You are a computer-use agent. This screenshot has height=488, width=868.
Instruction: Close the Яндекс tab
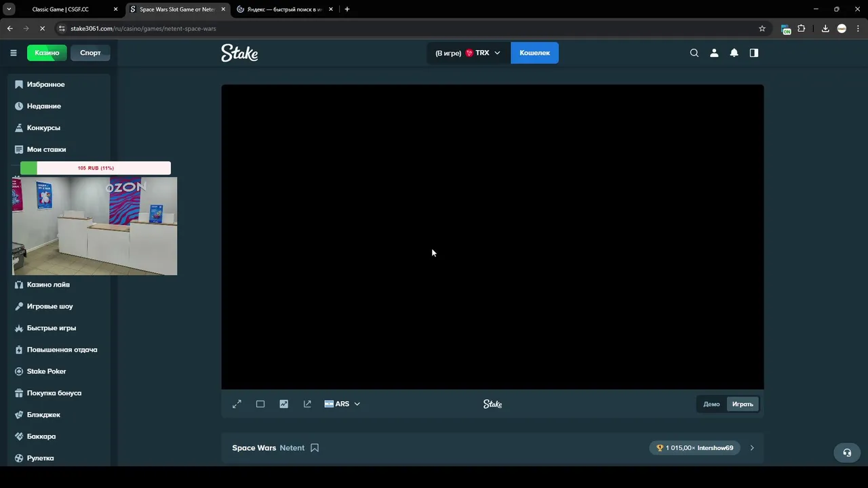coord(331,9)
